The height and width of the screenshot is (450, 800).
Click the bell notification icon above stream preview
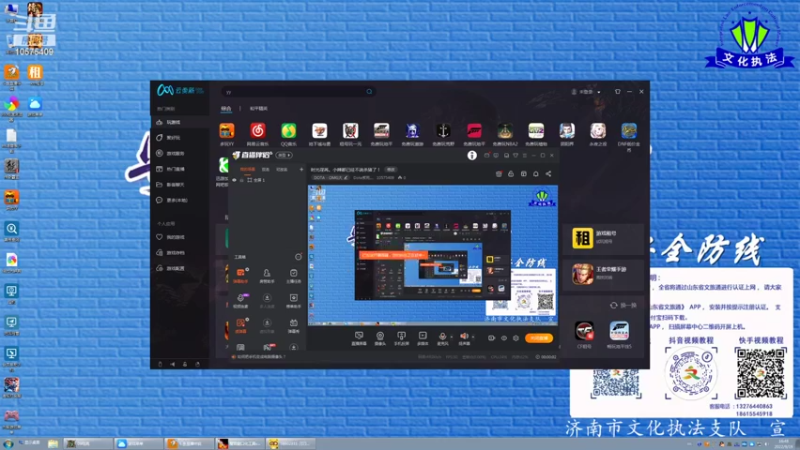point(536,174)
